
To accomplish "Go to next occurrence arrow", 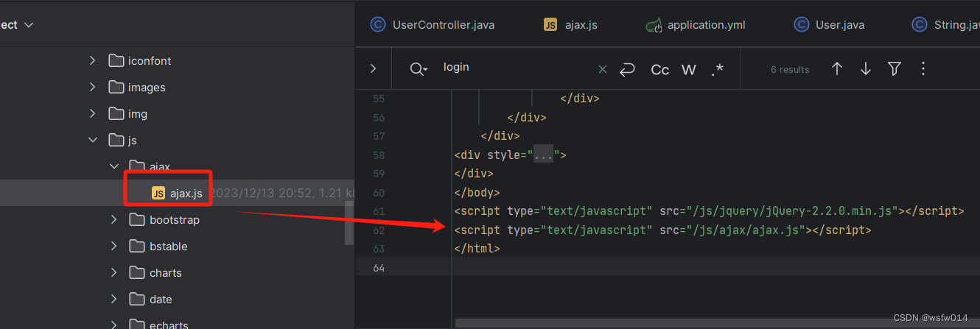I will click(866, 68).
